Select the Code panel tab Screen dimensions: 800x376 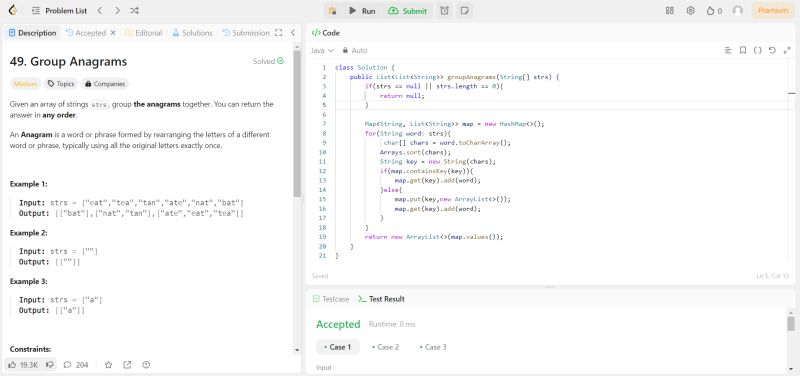[x=326, y=33]
